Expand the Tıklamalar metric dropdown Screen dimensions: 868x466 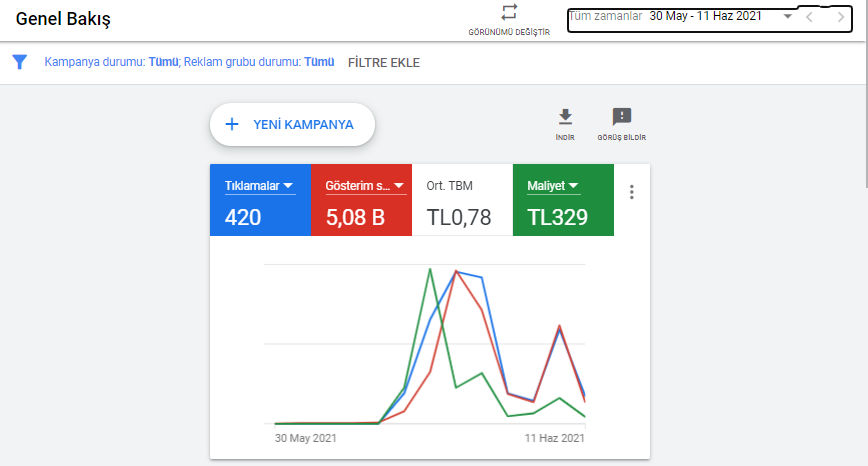pos(288,186)
